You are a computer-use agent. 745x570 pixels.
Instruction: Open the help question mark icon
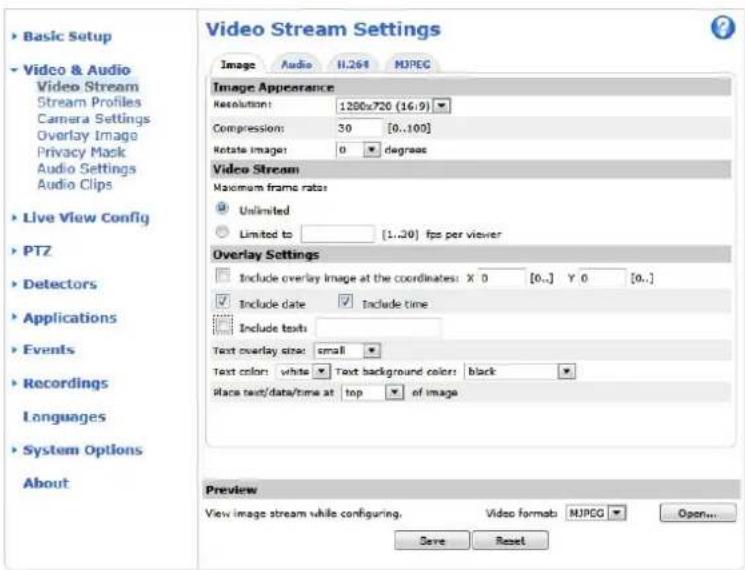click(723, 28)
